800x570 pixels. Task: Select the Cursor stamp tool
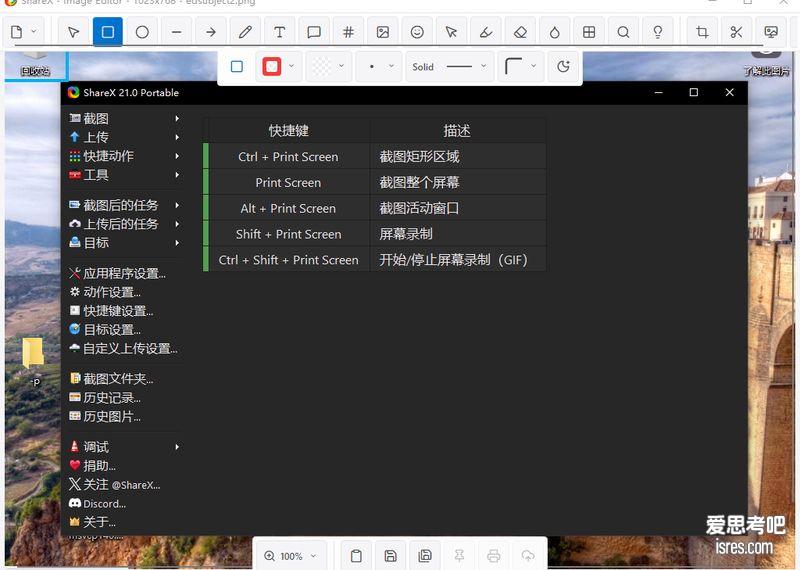(452, 32)
